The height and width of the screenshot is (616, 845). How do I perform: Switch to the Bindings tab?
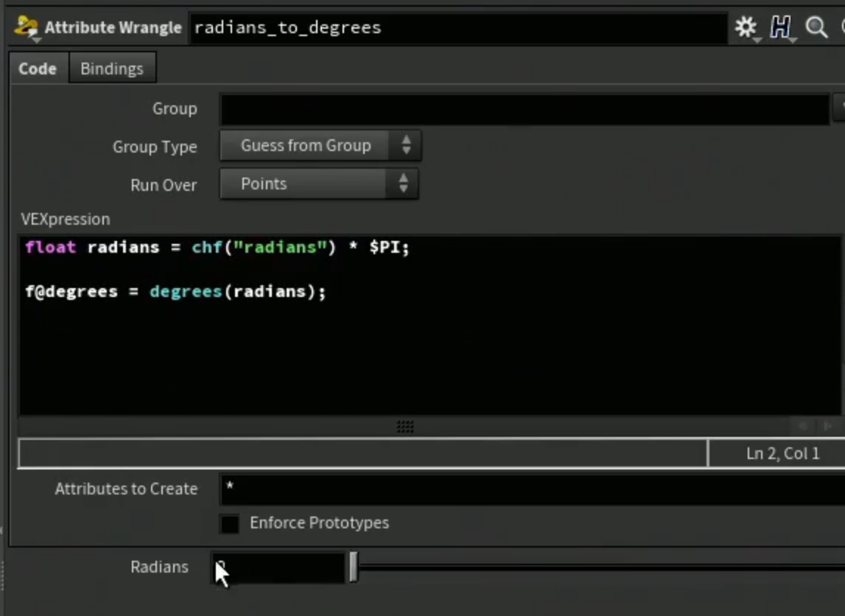point(112,69)
